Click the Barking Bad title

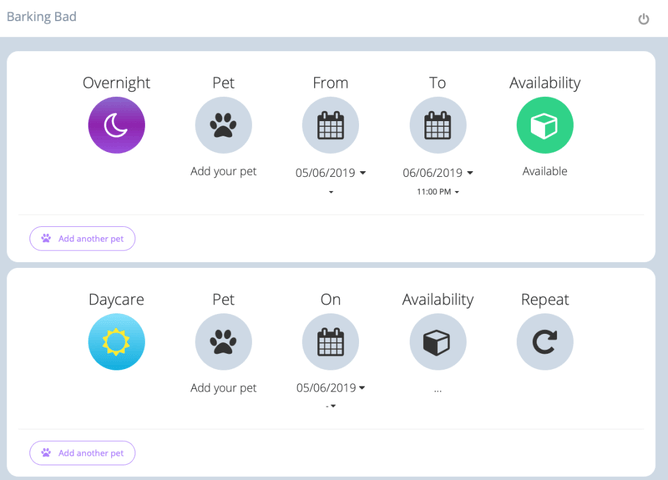point(41,17)
